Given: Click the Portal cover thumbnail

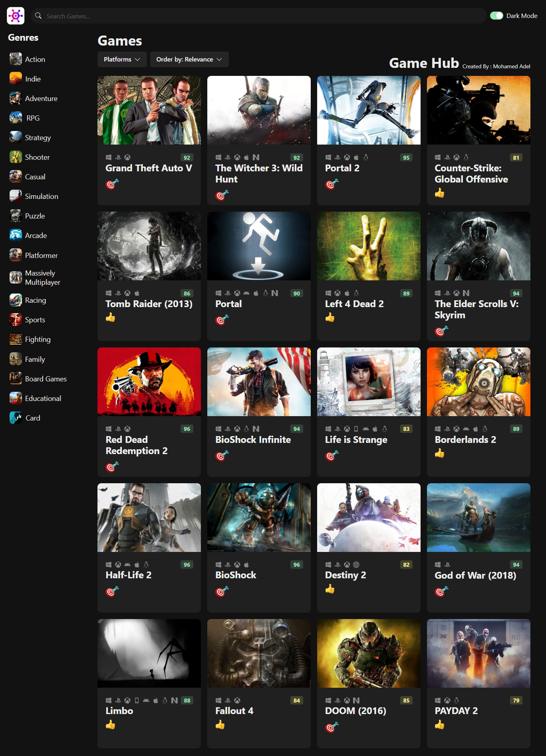Looking at the screenshot, I should (259, 246).
